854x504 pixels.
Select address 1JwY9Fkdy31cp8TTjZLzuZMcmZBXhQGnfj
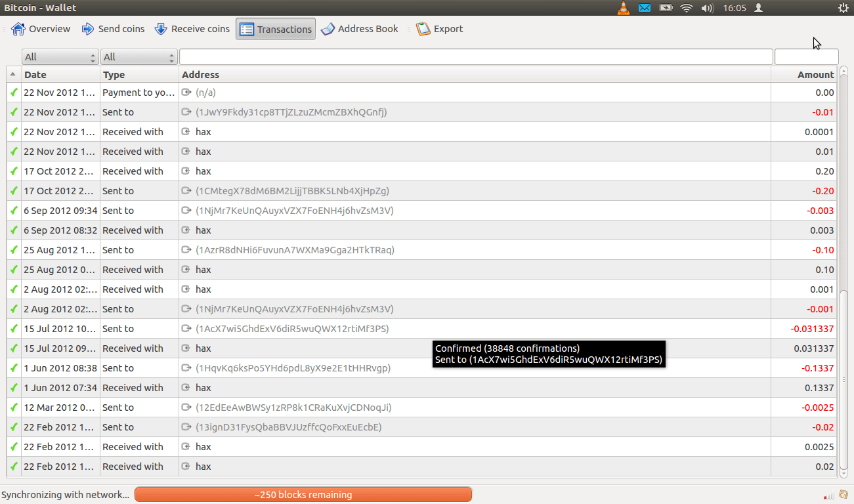point(291,112)
